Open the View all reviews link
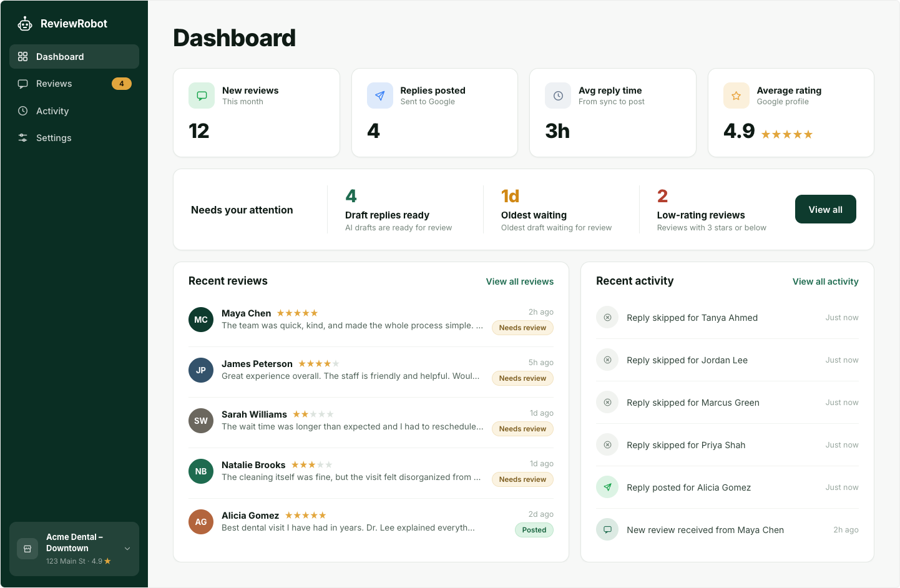Screen dimensions: 900x588 pyautogui.click(x=520, y=282)
